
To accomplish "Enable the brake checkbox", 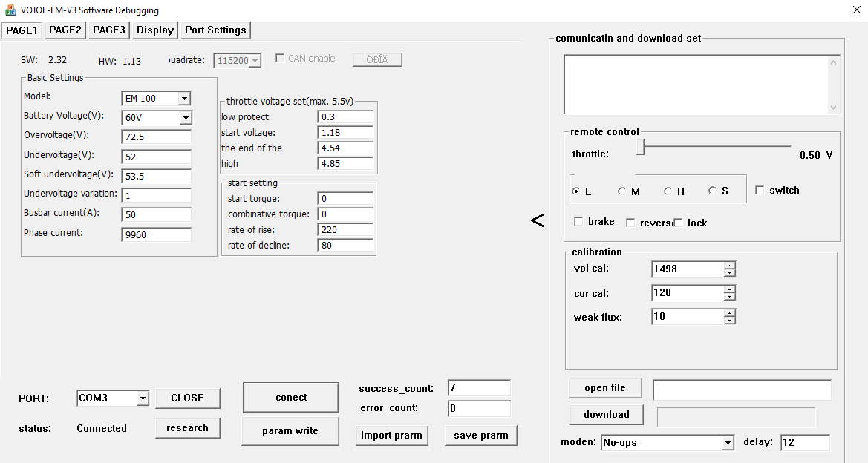I will (x=578, y=222).
